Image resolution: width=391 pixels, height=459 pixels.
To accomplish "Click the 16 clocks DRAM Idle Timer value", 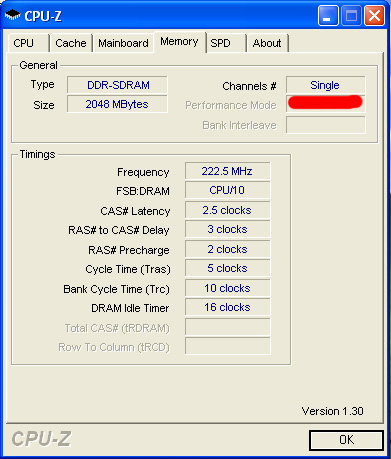I will (x=227, y=307).
